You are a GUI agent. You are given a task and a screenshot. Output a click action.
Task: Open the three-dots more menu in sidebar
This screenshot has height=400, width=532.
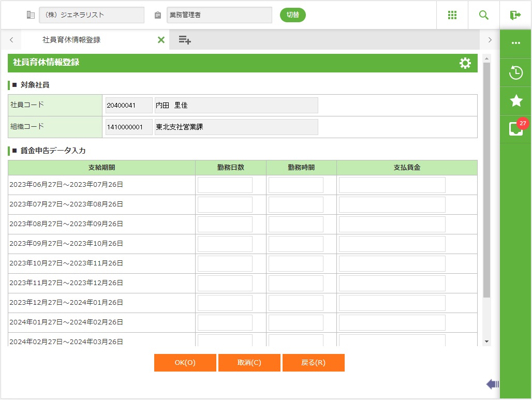click(516, 43)
